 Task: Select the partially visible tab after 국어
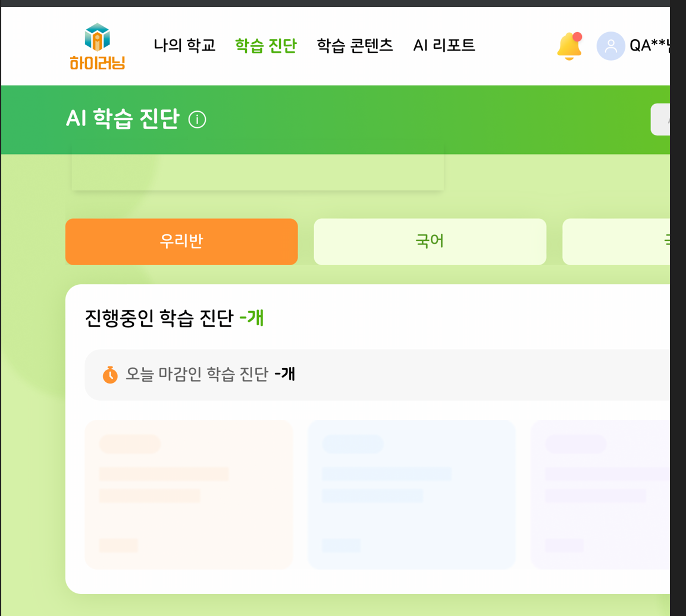click(616, 241)
